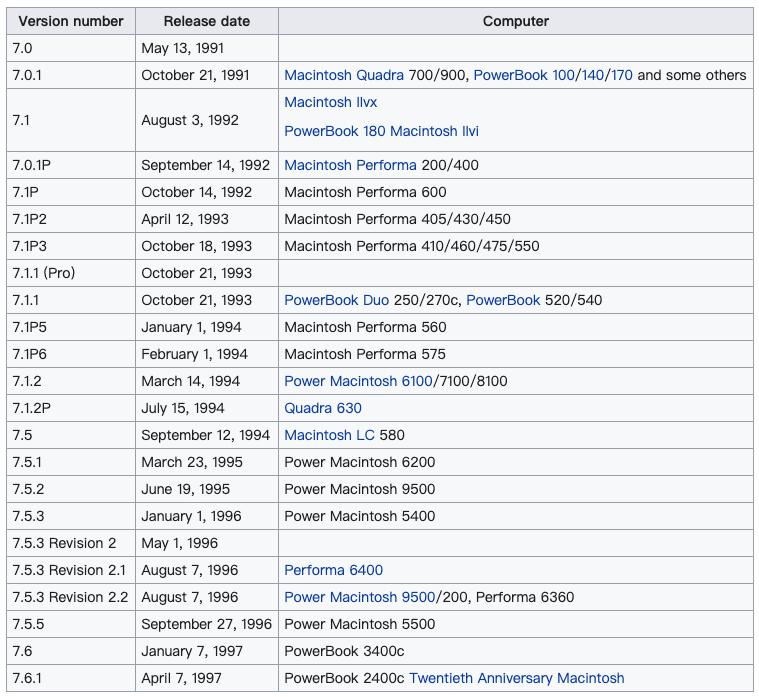This screenshot has height=697, width=759.
Task: Open the PowerBook Duo link
Action: [x=336, y=300]
